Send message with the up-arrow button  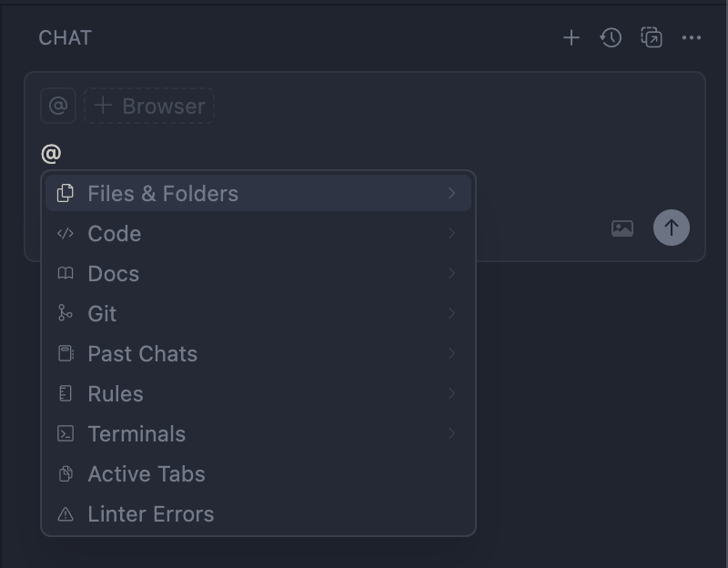(x=672, y=228)
